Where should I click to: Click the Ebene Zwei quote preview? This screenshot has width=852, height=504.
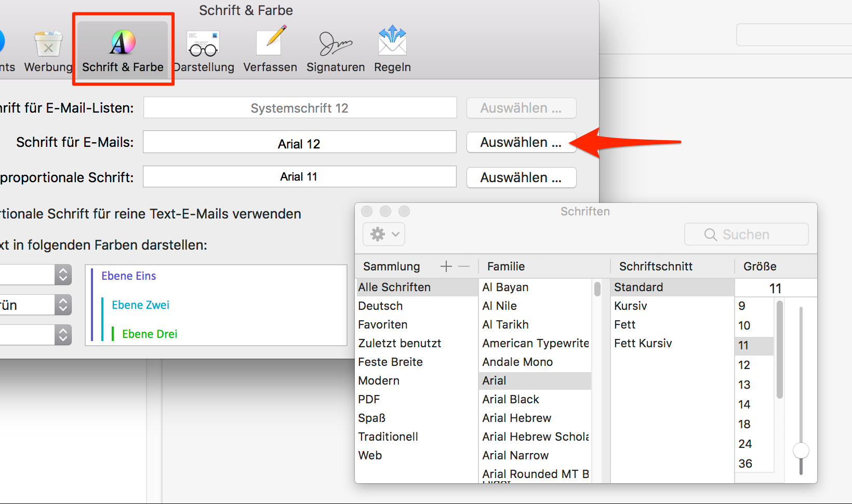141,305
